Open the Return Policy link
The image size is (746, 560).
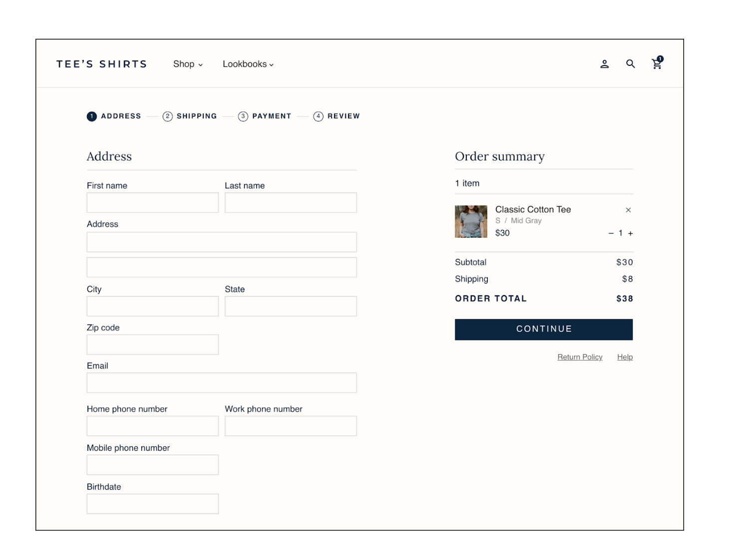pyautogui.click(x=580, y=357)
